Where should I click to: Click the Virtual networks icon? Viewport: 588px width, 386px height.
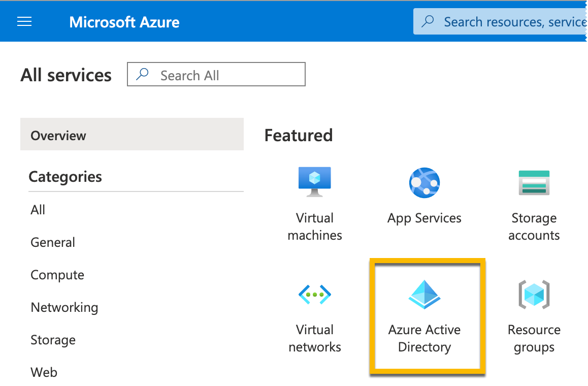pos(315,295)
